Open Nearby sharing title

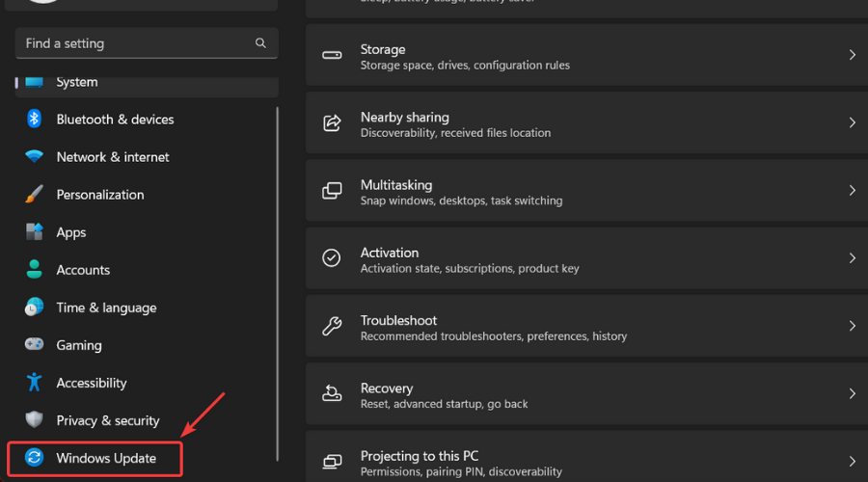point(405,118)
